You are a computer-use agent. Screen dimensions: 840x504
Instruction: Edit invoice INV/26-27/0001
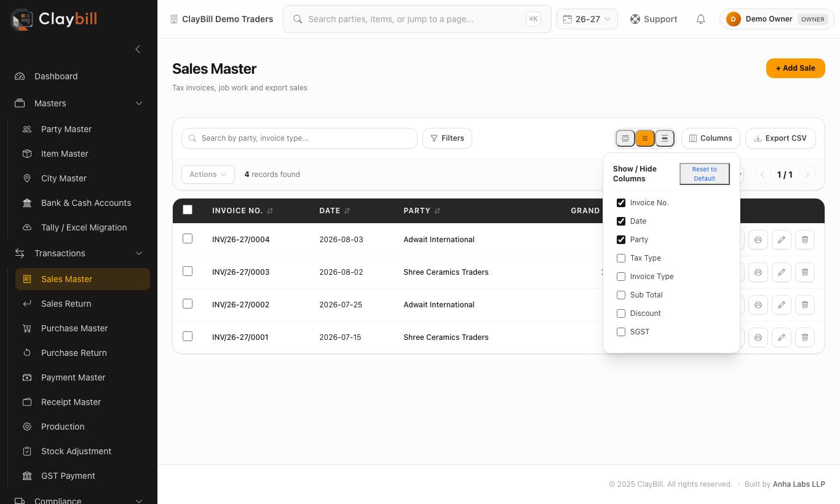click(x=782, y=337)
